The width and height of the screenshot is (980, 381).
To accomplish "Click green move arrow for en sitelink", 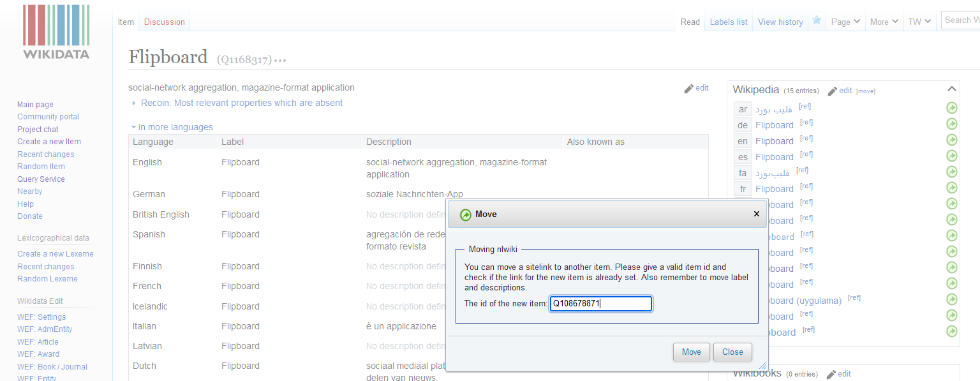I will tap(951, 140).
